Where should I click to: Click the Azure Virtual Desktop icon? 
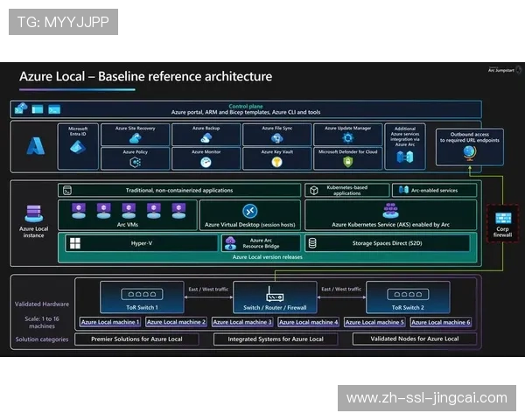pos(249,211)
